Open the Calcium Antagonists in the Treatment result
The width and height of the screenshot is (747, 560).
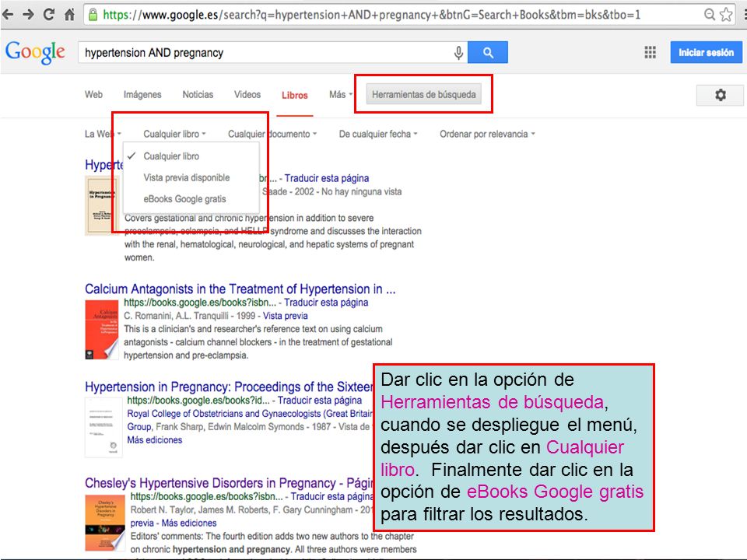[x=240, y=289]
